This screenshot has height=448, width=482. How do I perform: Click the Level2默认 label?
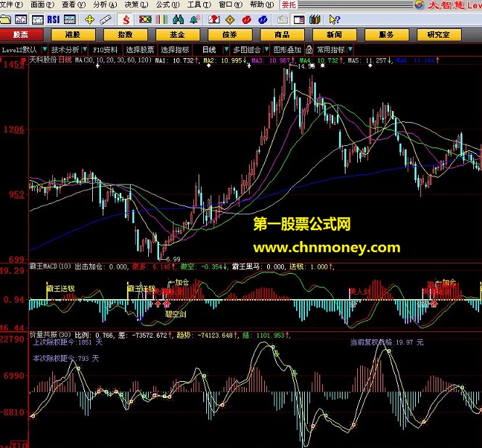(20, 49)
